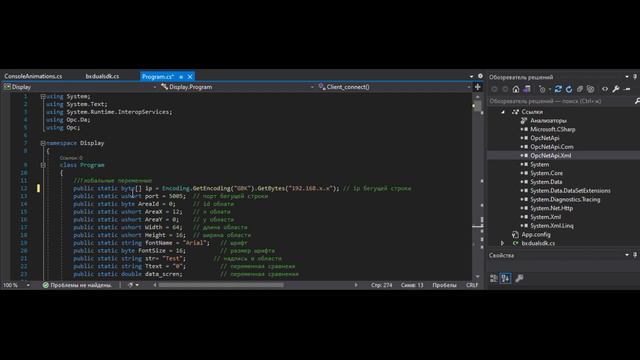Open Solution Explorer window options dropdown
The width and height of the screenshot is (640, 360).
[x=627, y=77]
